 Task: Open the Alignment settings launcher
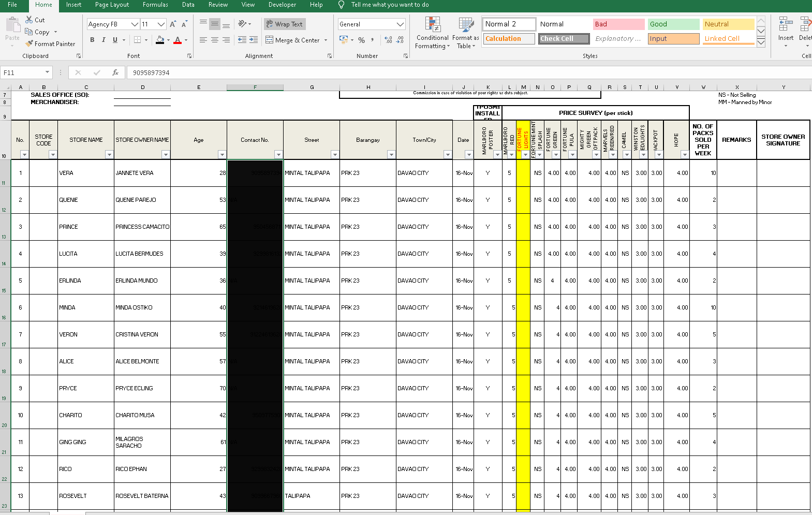(330, 56)
